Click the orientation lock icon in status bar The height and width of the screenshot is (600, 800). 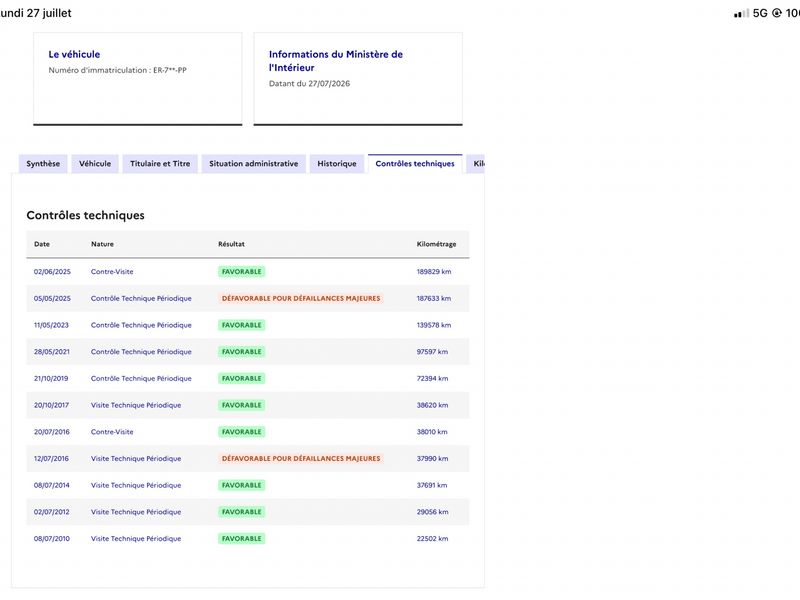coord(777,13)
